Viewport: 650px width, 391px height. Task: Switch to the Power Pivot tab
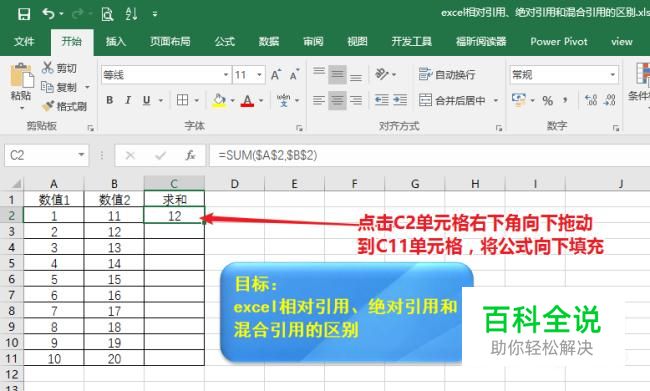click(x=559, y=41)
